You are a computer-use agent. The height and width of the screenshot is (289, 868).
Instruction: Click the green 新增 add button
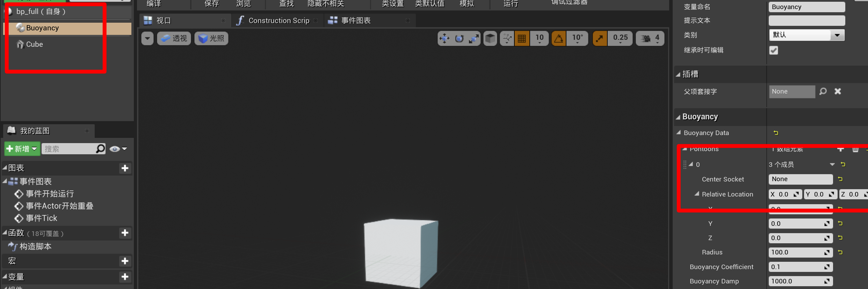[x=22, y=149]
